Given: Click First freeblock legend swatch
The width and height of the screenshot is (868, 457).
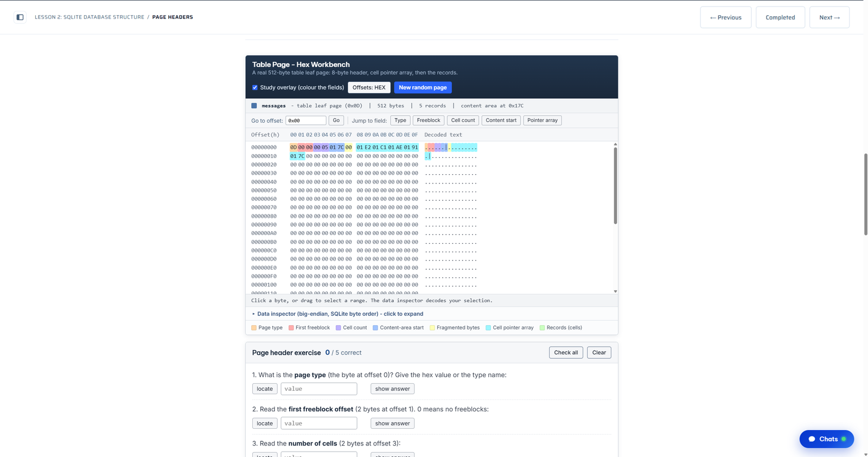Looking at the screenshot, I should pos(291,328).
